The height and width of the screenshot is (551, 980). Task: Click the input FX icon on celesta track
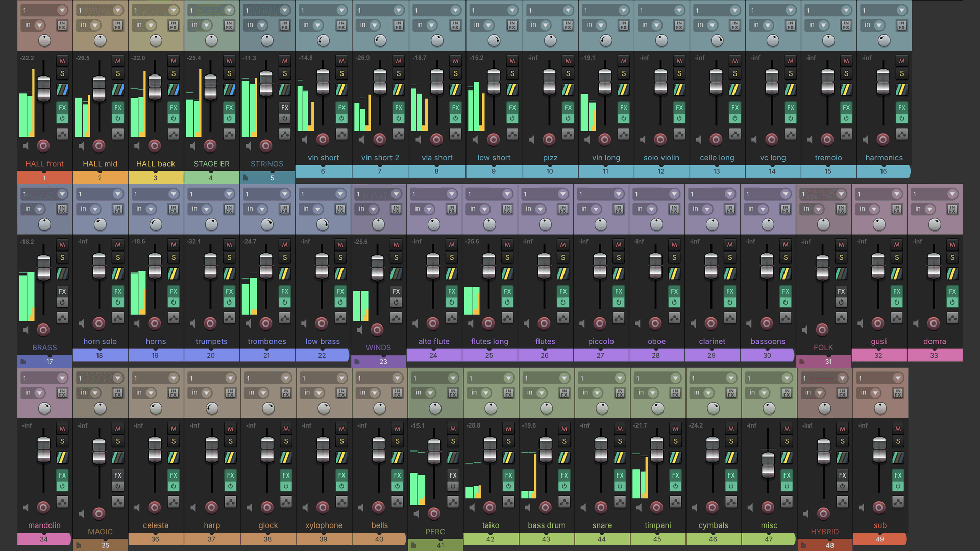(174, 393)
